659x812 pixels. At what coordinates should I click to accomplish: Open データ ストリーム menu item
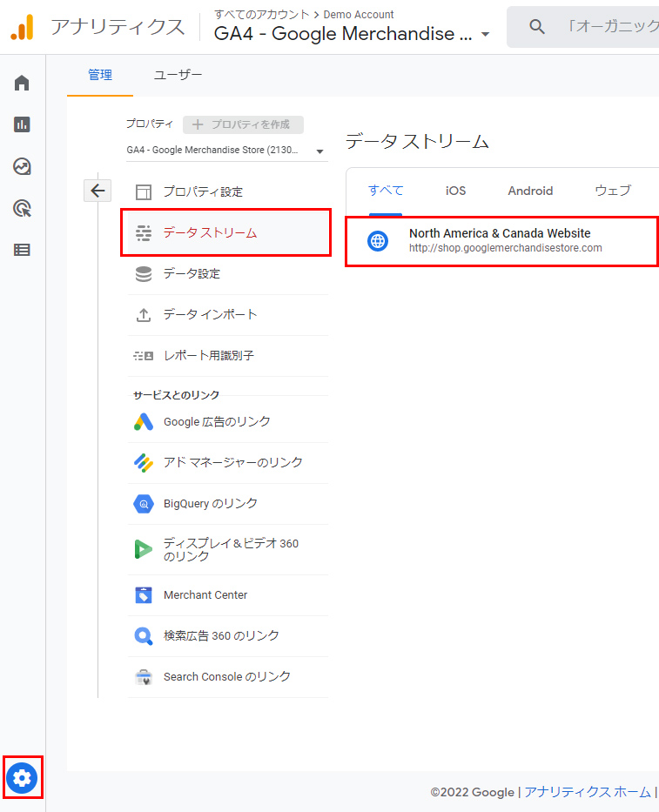(228, 233)
